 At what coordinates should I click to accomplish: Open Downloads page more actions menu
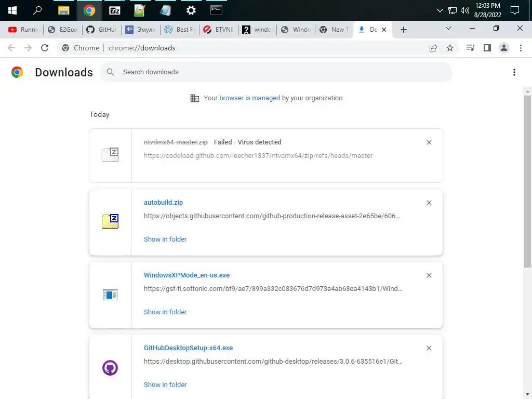514,72
